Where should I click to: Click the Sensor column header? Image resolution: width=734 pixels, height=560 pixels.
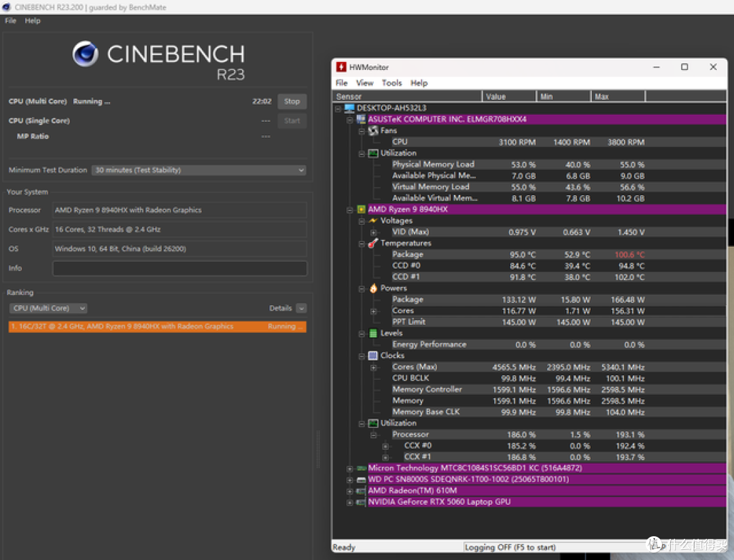point(407,97)
